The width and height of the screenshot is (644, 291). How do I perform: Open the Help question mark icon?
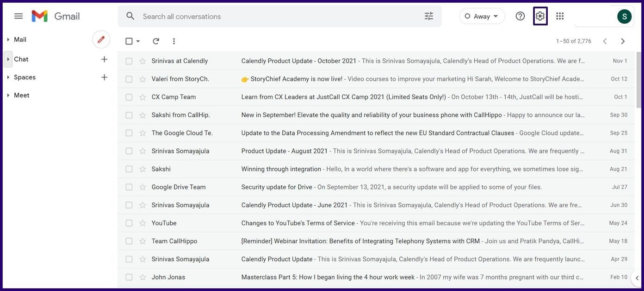point(520,16)
